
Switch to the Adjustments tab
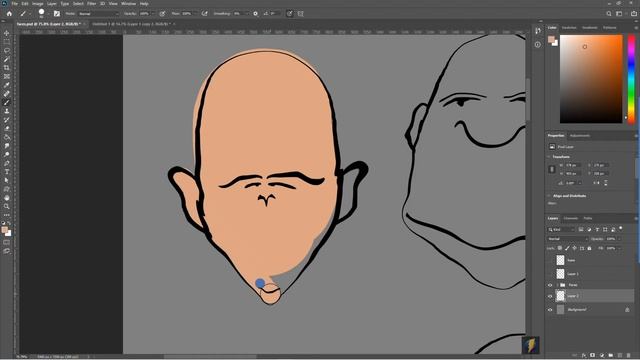[x=580, y=136]
